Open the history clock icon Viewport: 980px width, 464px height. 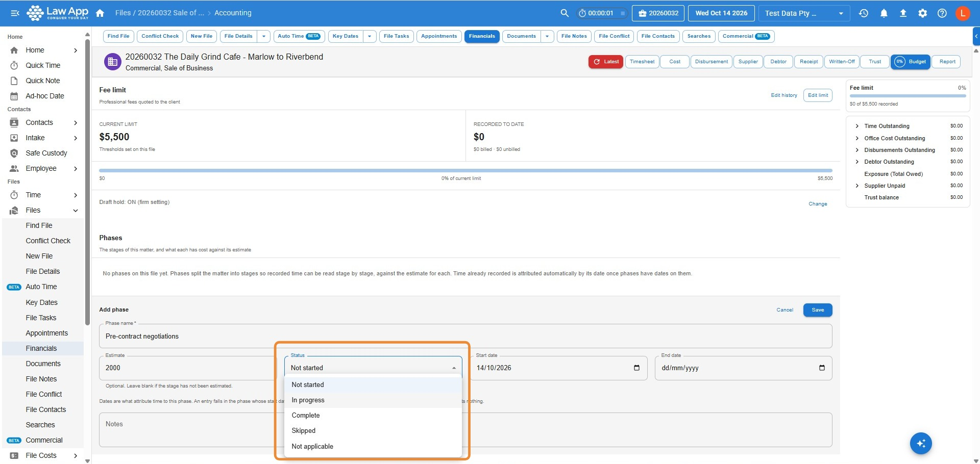[864, 13]
